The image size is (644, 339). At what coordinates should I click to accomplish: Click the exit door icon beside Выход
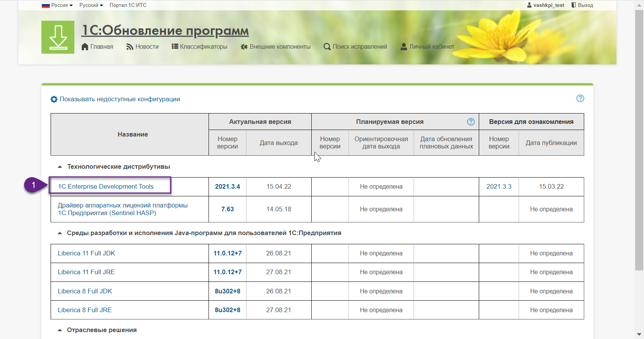(573, 5)
